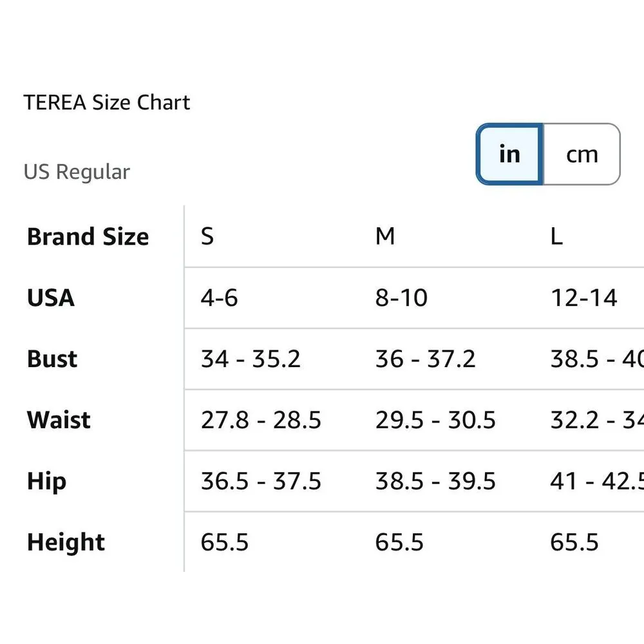
Task: Click the Bust row header
Action: tap(52, 359)
